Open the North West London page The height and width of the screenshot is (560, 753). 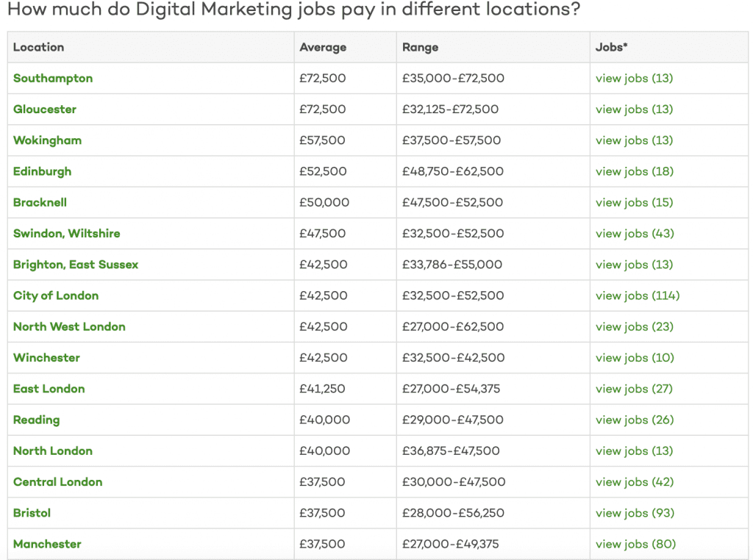coord(69,326)
